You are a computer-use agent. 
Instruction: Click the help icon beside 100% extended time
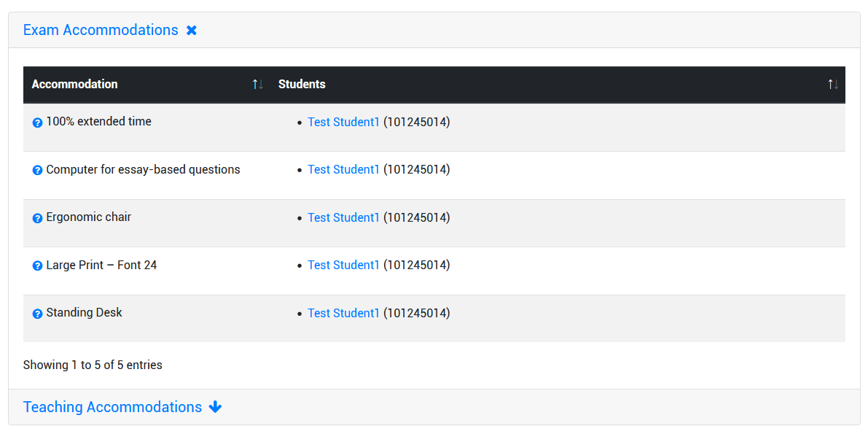pyautogui.click(x=37, y=122)
